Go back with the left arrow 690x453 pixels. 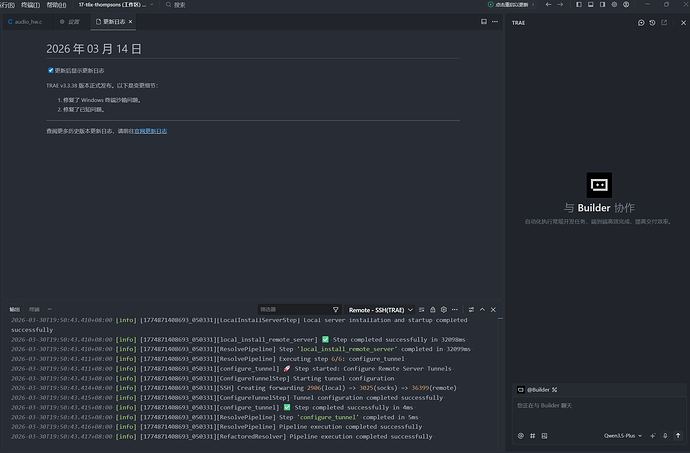click(548, 4)
